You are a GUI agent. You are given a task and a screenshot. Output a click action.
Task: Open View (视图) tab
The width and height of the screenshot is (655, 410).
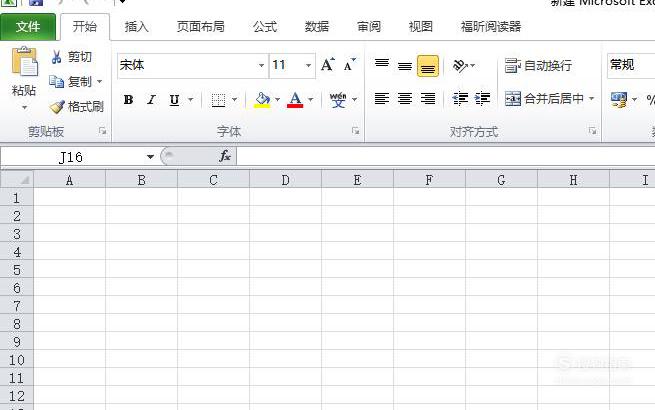tap(421, 27)
